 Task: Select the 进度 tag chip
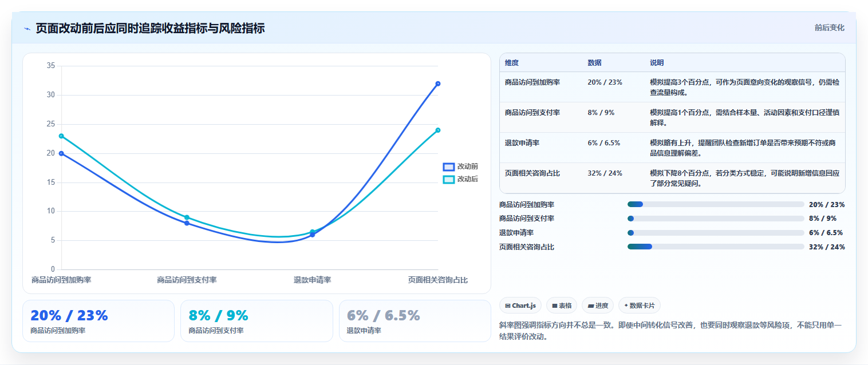598,306
